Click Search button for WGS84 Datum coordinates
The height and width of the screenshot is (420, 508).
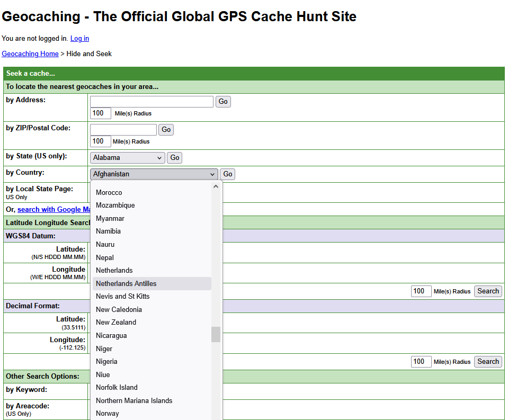pos(488,291)
